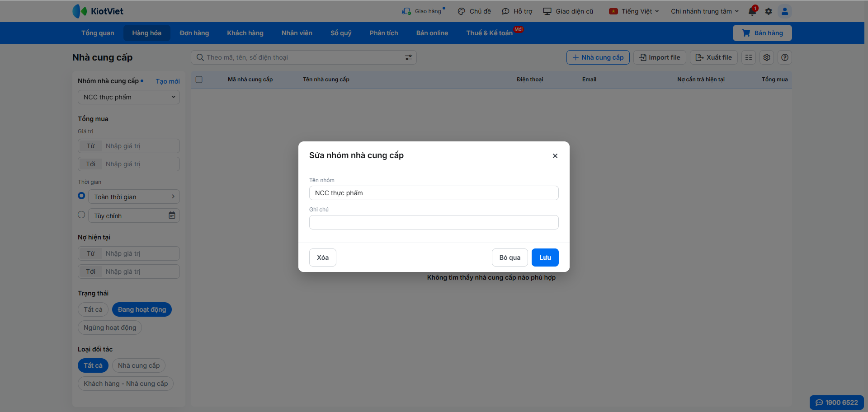Open the Nhân viên menu

(x=297, y=33)
